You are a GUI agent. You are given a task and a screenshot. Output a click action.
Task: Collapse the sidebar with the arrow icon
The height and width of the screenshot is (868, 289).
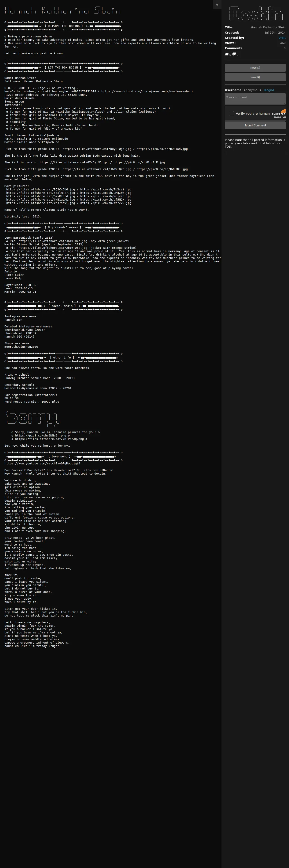point(217,5)
